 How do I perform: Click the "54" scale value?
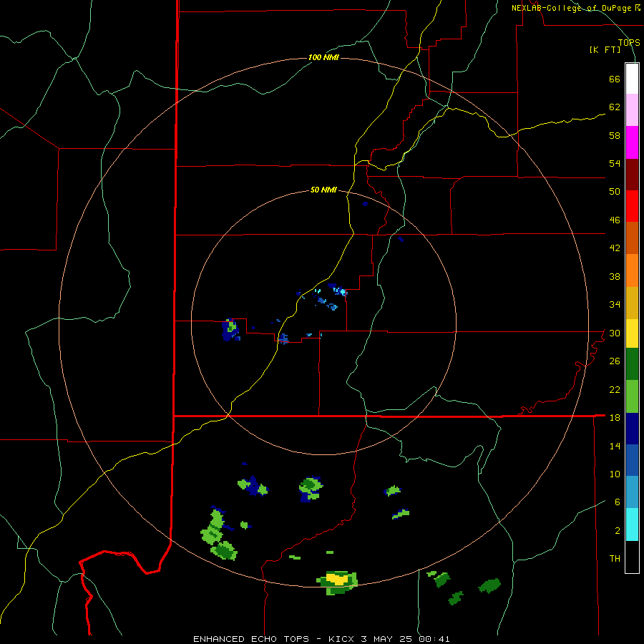615,163
